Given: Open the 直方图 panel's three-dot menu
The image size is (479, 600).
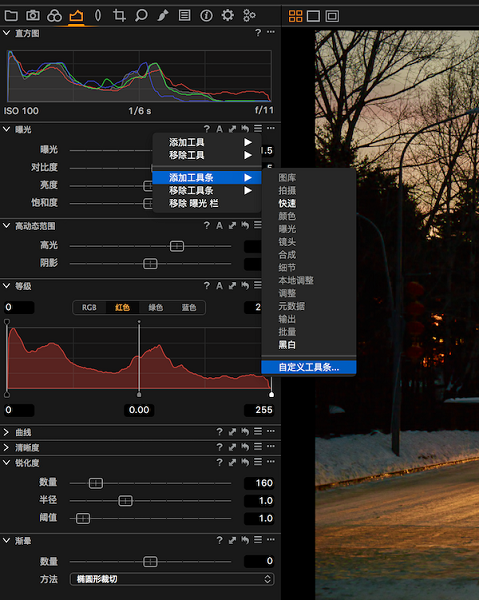Looking at the screenshot, I should click(x=271, y=32).
